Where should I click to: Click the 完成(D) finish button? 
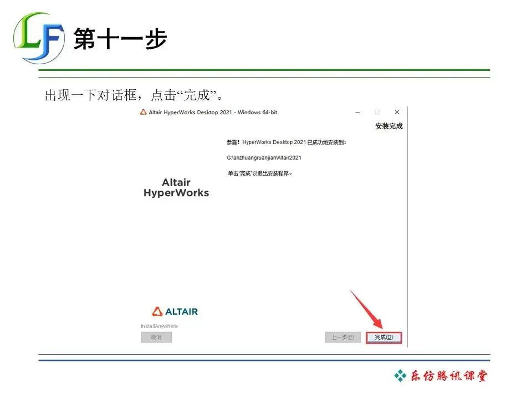click(383, 337)
